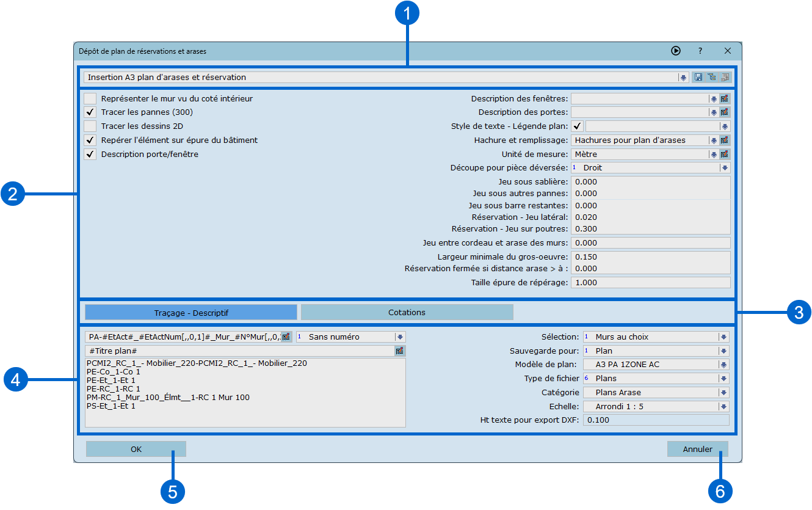Expand the 'Unité de mesure' dropdown
Image resolution: width=812 pixels, height=510 pixels.
[712, 155]
